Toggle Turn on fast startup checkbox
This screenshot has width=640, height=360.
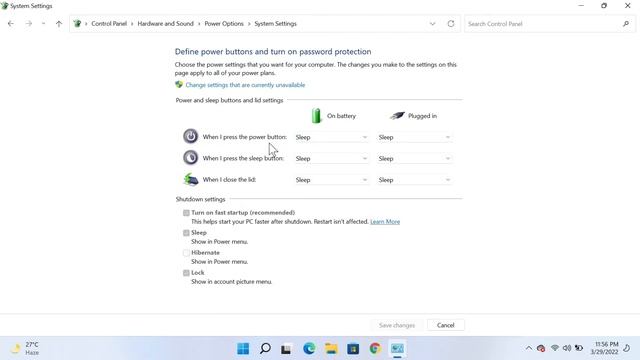[x=186, y=213]
